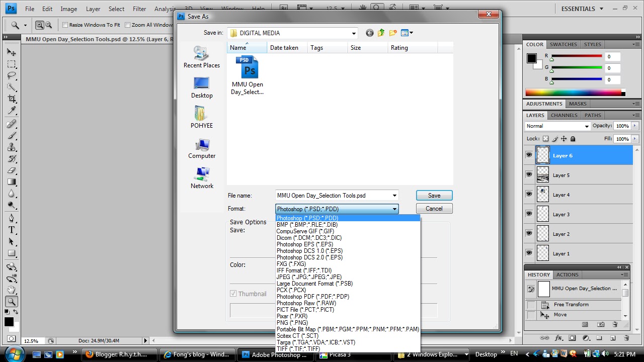Hide Layer 4 visibility
The width and height of the screenshot is (644, 362).
click(529, 194)
